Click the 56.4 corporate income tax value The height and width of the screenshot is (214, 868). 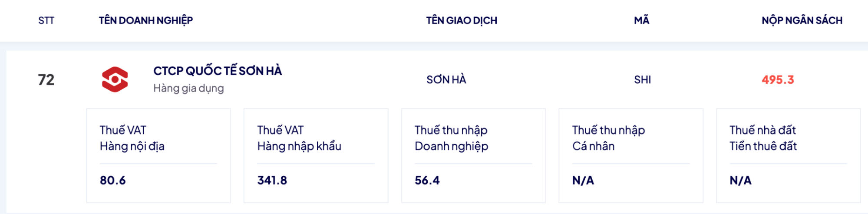point(427,180)
